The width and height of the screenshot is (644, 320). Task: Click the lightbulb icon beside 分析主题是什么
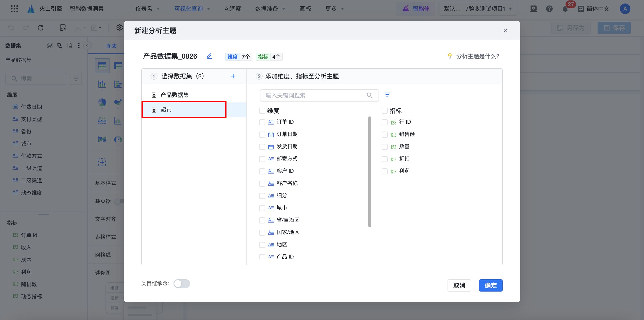(449, 56)
